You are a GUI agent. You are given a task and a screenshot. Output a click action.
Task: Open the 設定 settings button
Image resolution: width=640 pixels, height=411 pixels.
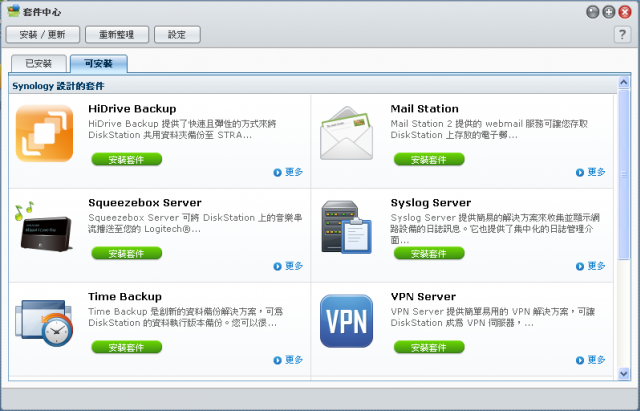(x=177, y=35)
